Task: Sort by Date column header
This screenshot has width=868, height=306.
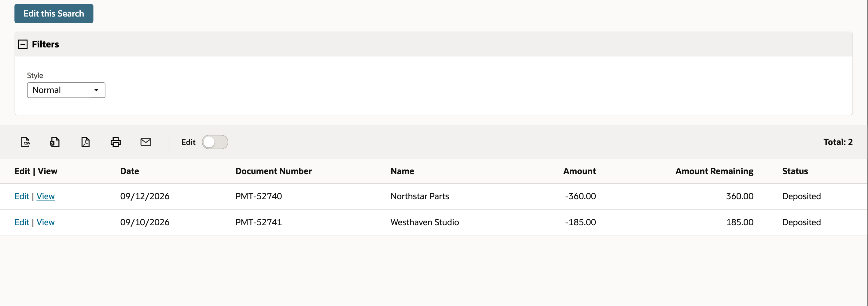Action: click(x=129, y=171)
